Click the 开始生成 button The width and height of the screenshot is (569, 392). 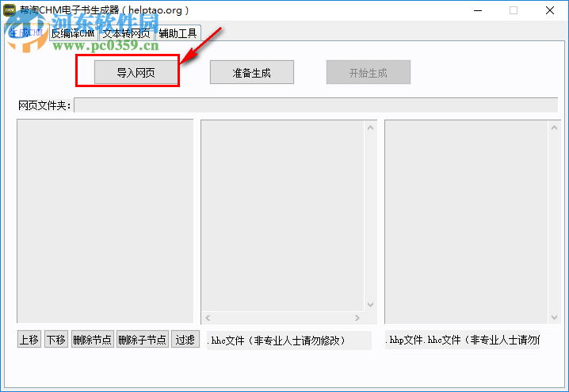pos(369,73)
